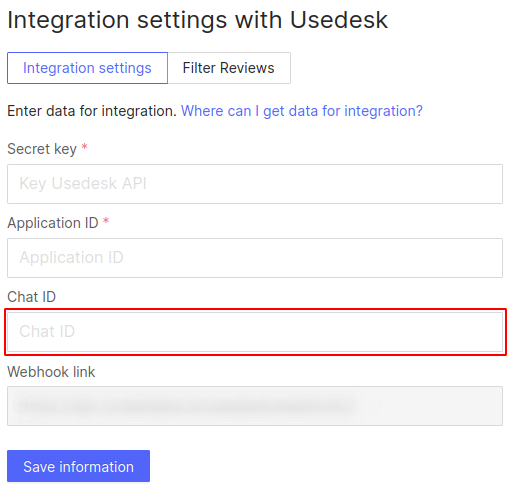Viewport: 515px width, 502px height.
Task: Click the 'Key Usedesk API' placeholder text
Action: point(83,184)
